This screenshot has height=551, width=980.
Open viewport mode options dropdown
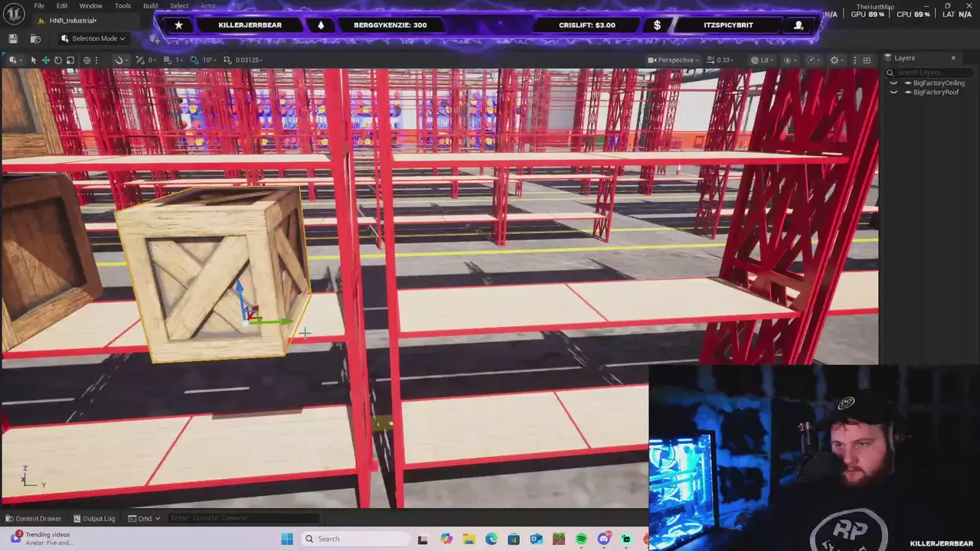pos(15,60)
